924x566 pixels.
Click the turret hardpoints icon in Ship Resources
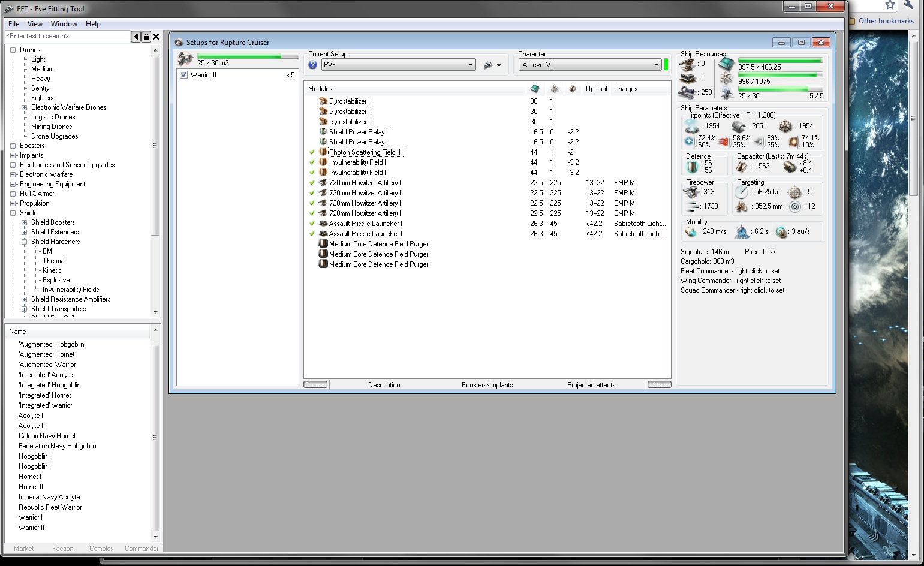tap(687, 64)
